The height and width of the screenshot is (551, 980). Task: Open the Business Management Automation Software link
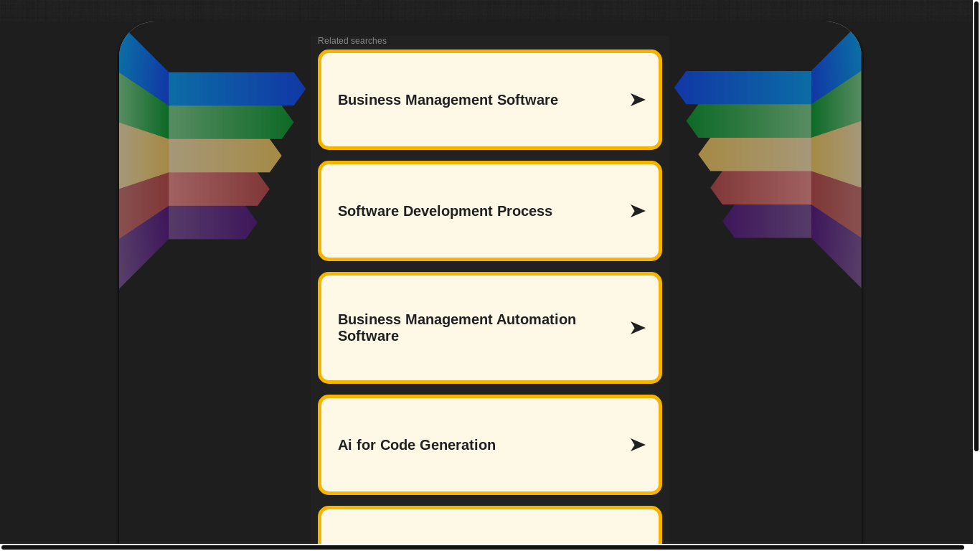point(490,328)
